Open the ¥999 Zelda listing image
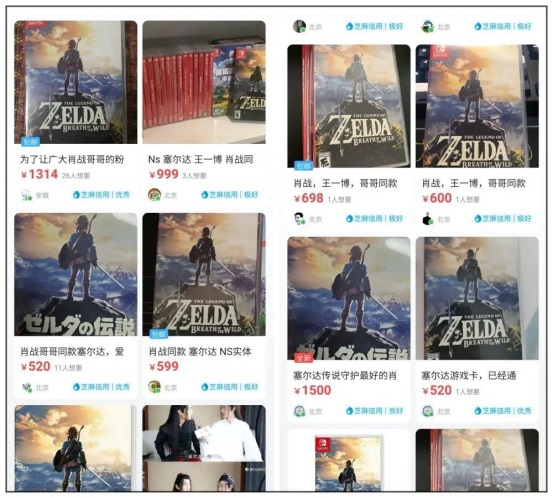 click(x=204, y=82)
